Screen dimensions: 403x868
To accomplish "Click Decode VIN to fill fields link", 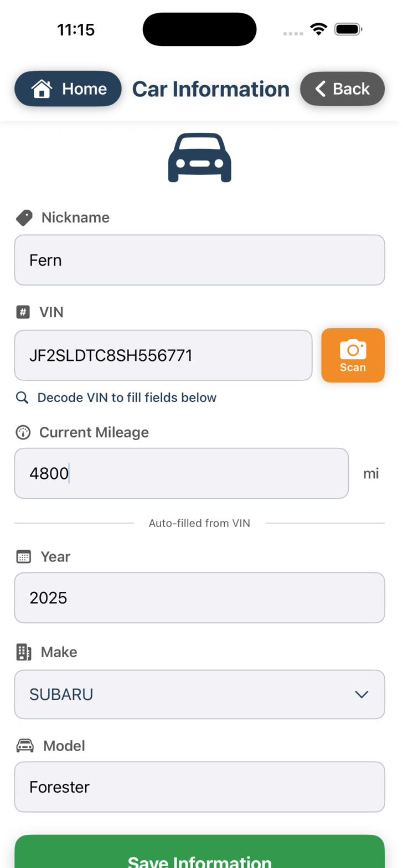I will point(127,397).
